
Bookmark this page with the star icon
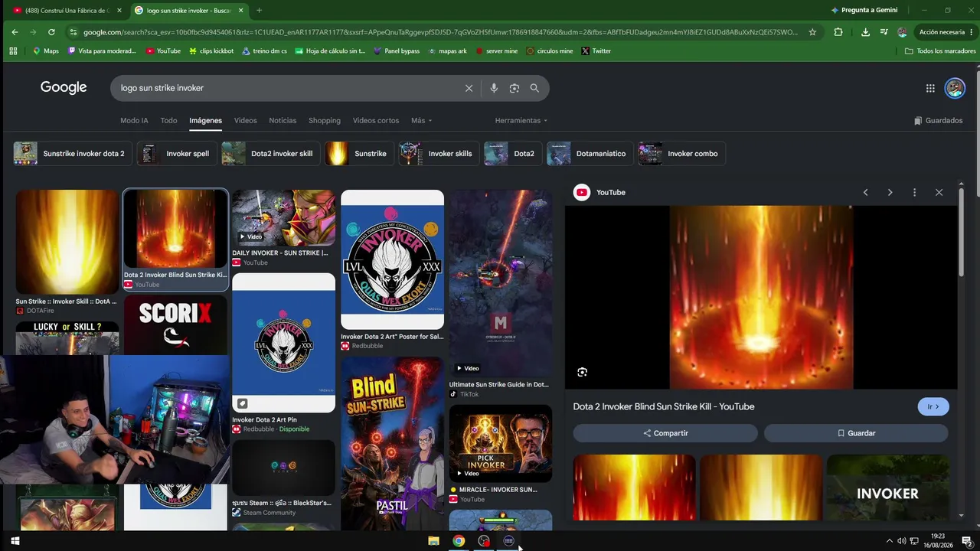pyautogui.click(x=812, y=32)
